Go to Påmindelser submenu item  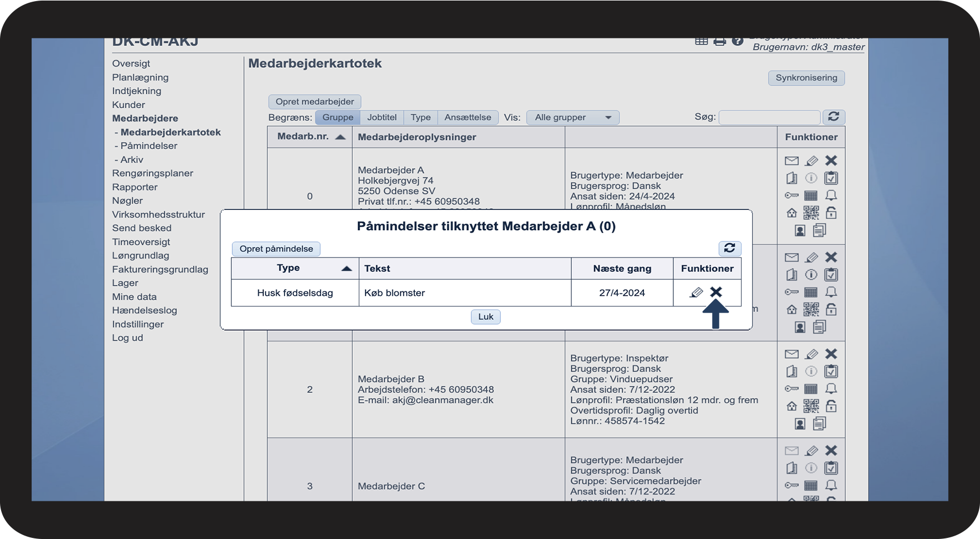pos(149,145)
